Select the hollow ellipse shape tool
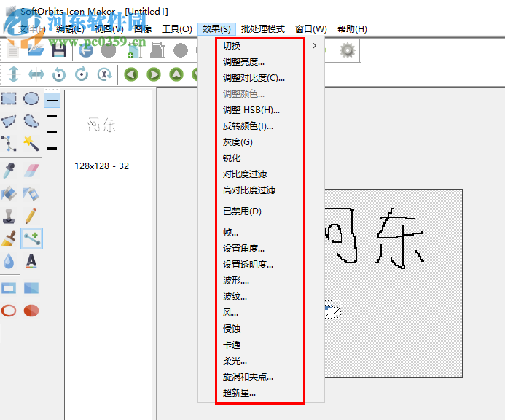The image size is (505, 420). pyautogui.click(x=9, y=311)
